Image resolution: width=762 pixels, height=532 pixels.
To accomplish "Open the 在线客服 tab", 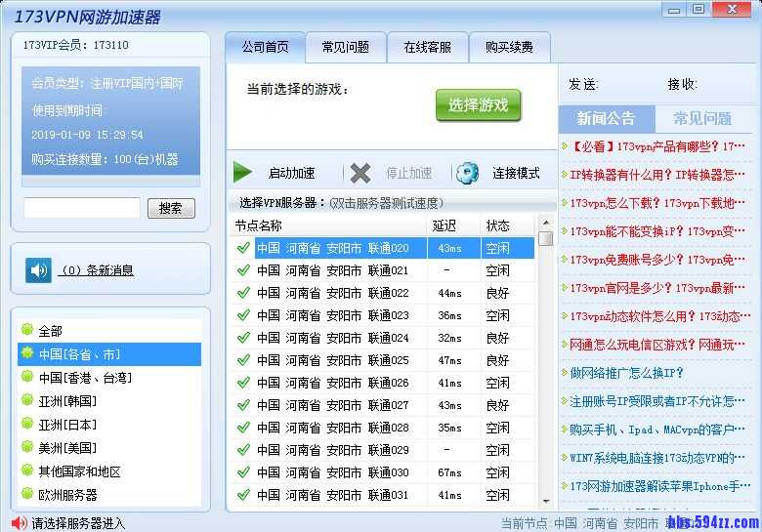I will coord(427,47).
